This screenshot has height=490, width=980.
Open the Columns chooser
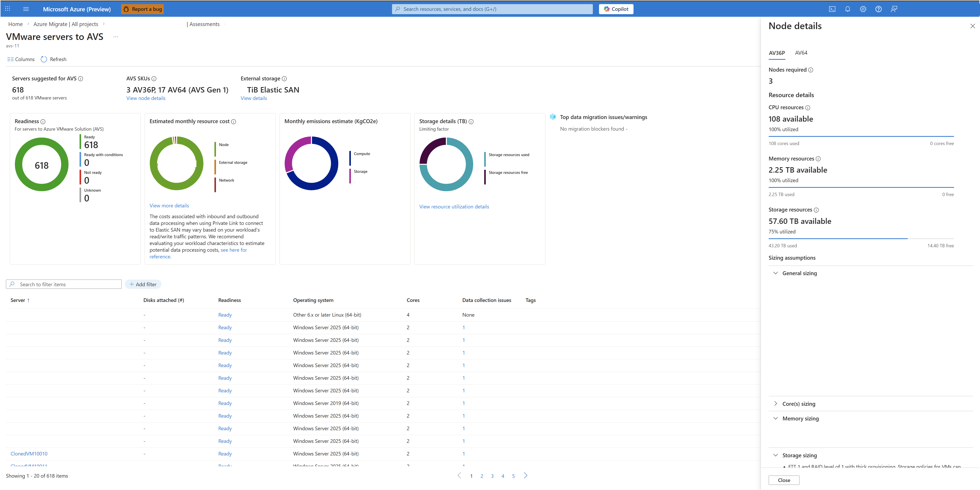tap(21, 60)
